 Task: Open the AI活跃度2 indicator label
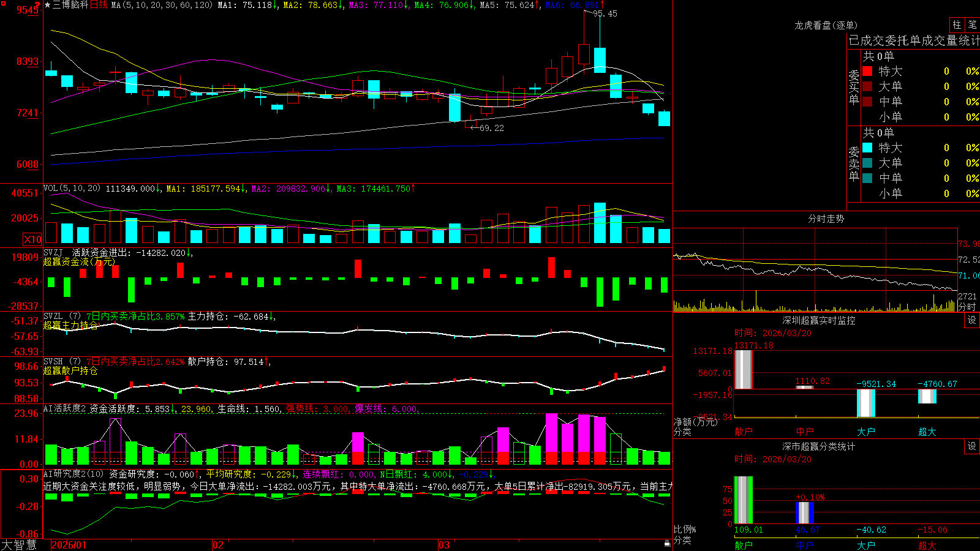65,408
